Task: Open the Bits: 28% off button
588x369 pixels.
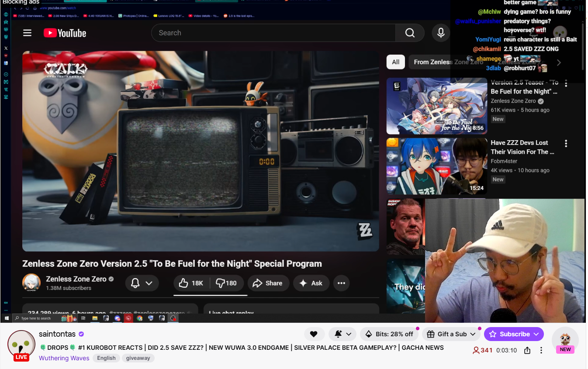Action: (389, 334)
